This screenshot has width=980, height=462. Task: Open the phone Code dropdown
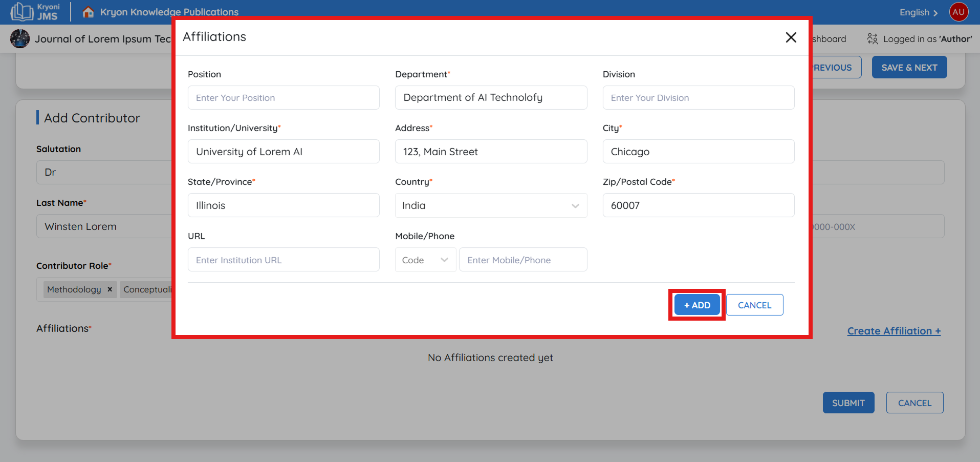click(x=425, y=260)
